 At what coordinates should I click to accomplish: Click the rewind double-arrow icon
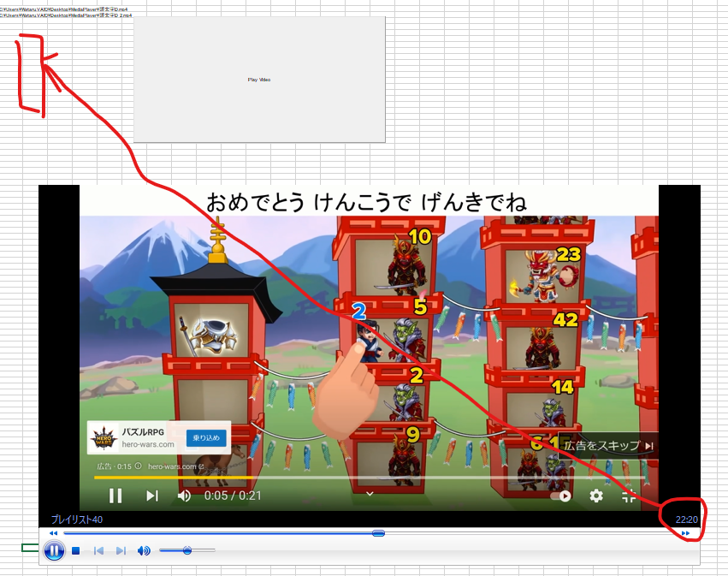pyautogui.click(x=53, y=533)
